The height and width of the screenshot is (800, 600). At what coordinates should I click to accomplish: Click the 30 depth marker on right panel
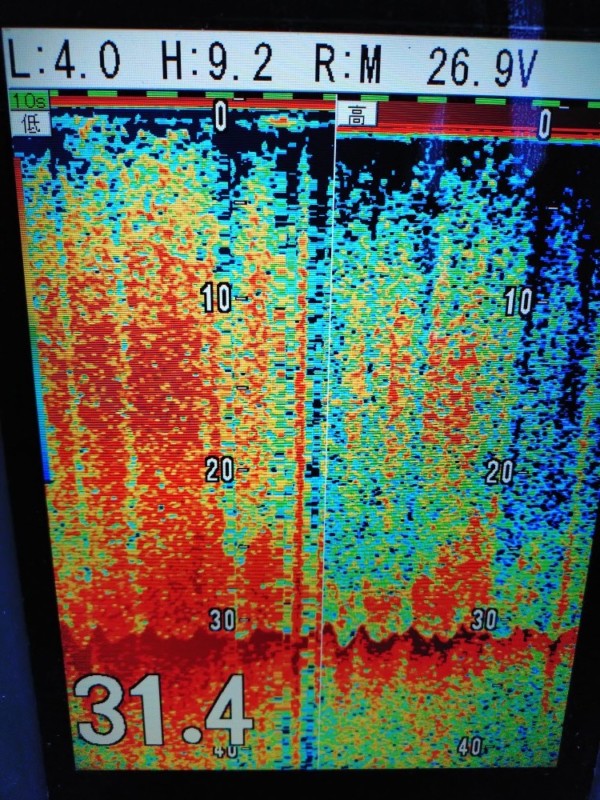484,619
